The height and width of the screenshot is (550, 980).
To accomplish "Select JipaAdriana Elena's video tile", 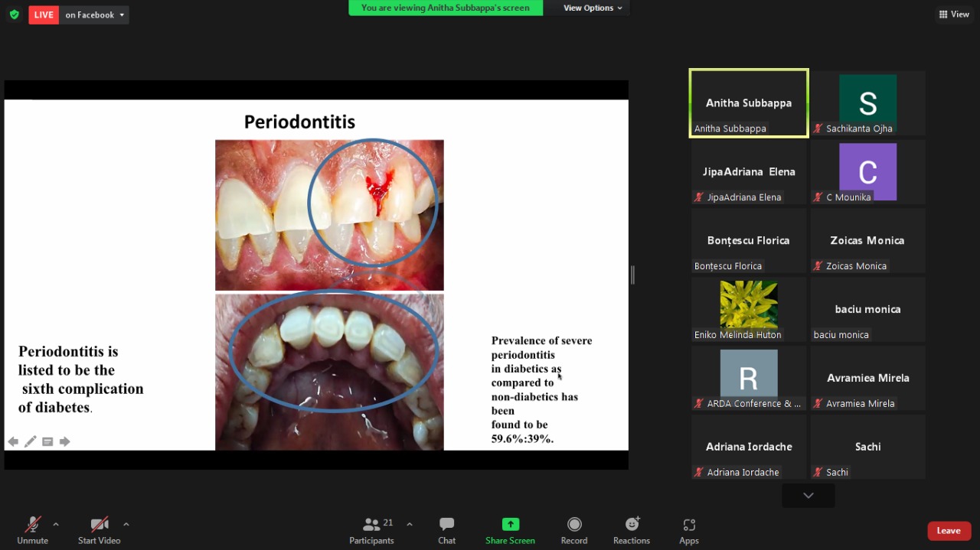I will click(749, 172).
